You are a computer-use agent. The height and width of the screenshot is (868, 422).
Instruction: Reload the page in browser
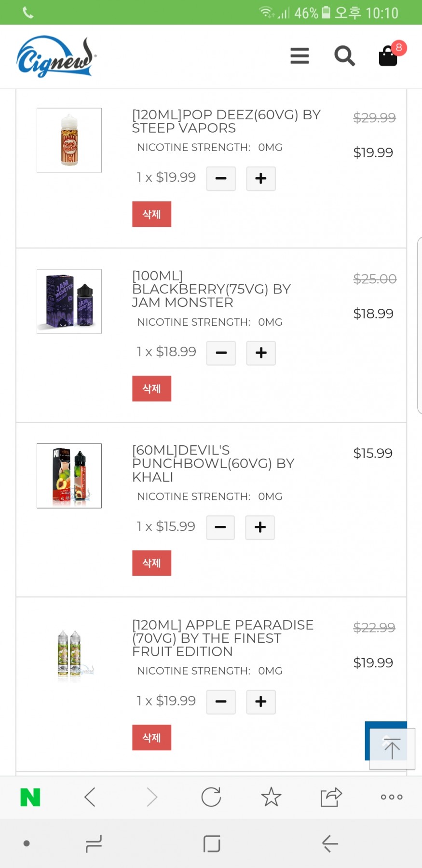(x=211, y=797)
